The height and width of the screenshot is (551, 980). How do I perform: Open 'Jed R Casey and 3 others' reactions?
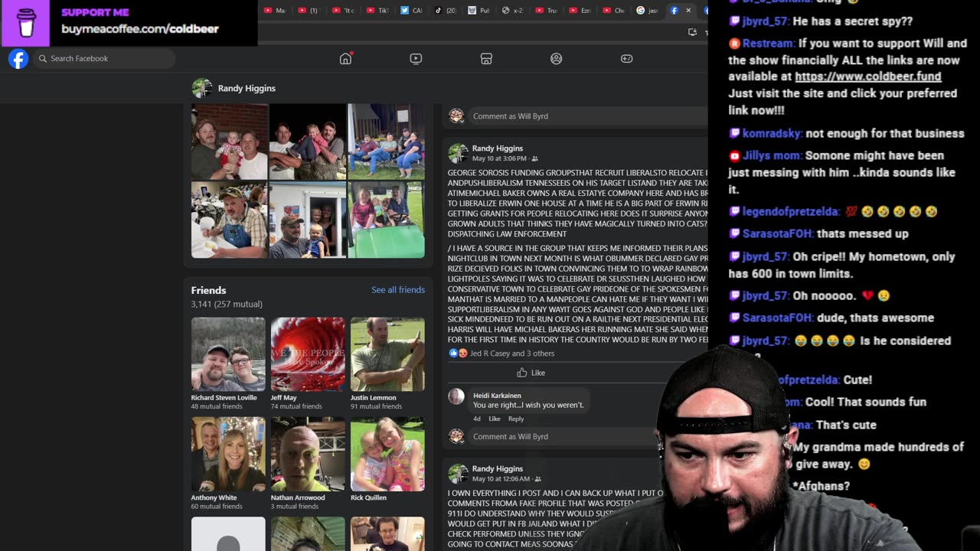click(512, 354)
